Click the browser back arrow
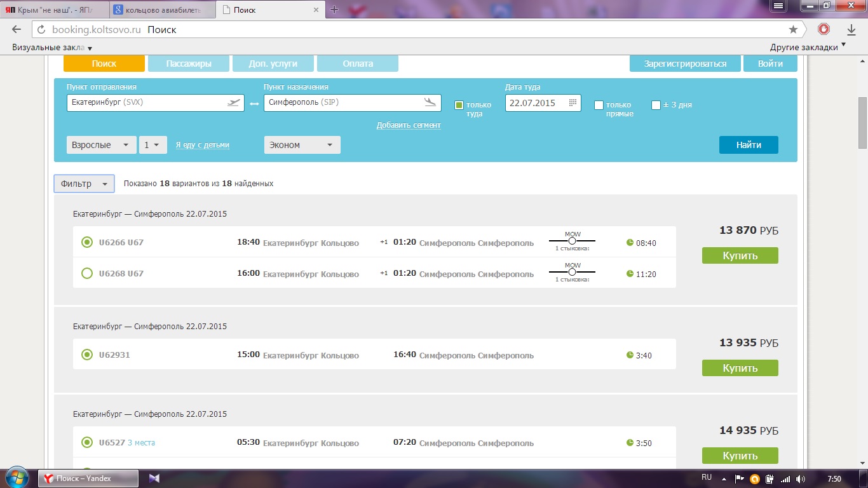The image size is (868, 488). 17,30
